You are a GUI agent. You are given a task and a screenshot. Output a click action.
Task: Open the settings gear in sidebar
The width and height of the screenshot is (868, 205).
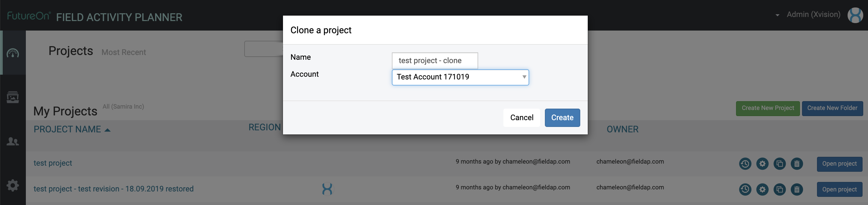(13, 185)
